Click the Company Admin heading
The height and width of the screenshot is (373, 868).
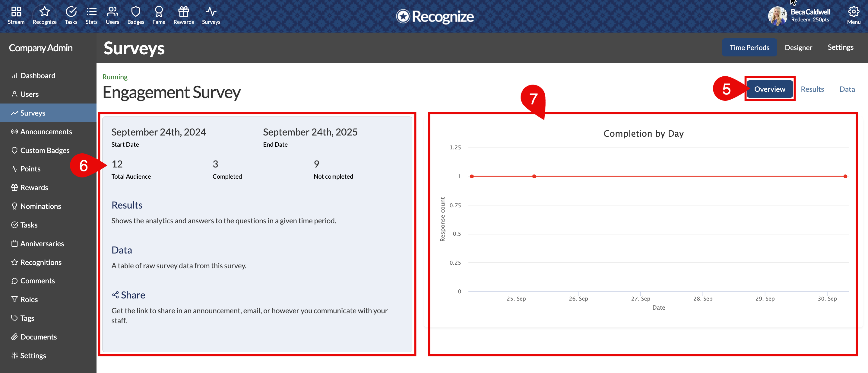(x=41, y=48)
